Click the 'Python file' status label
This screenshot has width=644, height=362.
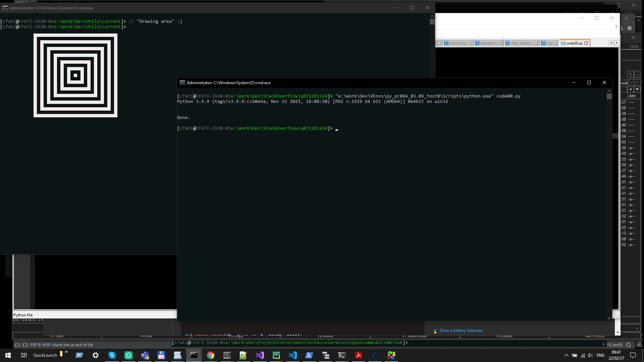pyautogui.click(x=23, y=315)
